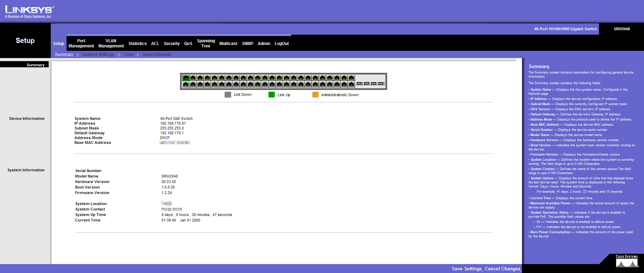Click the orange Administratively Down swatch
Image resolution: width=644 pixels, height=273 pixels.
pos(315,95)
